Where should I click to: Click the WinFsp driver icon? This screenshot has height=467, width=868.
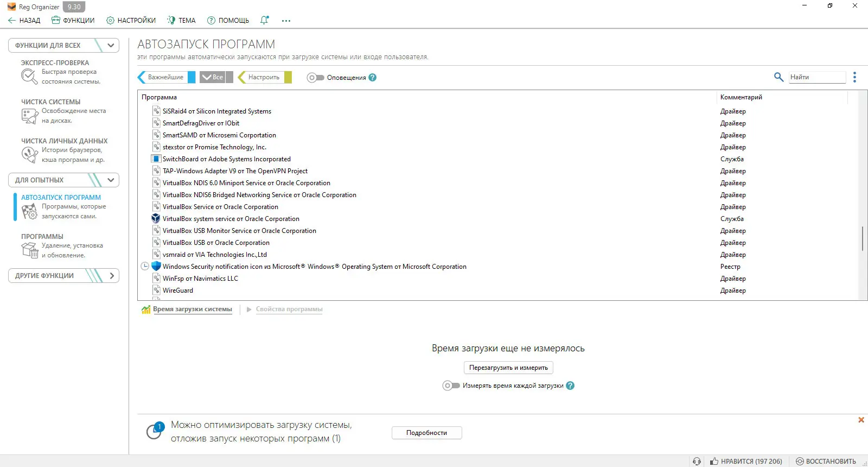pyautogui.click(x=156, y=279)
